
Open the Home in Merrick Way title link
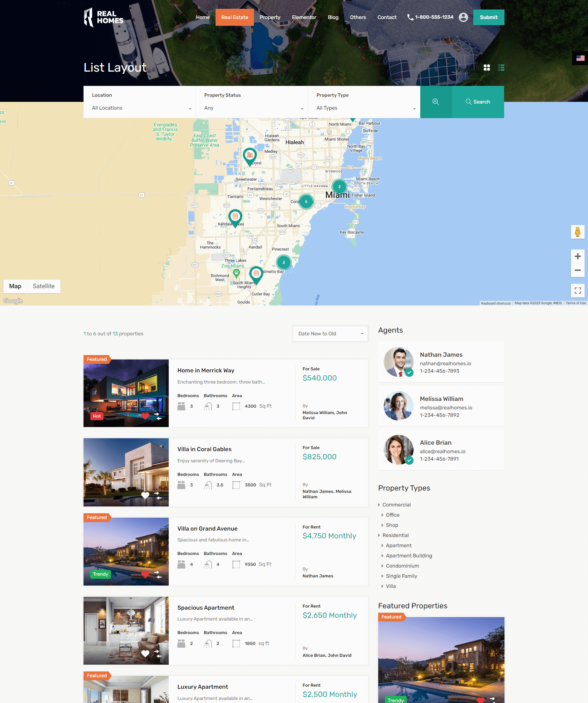point(206,370)
